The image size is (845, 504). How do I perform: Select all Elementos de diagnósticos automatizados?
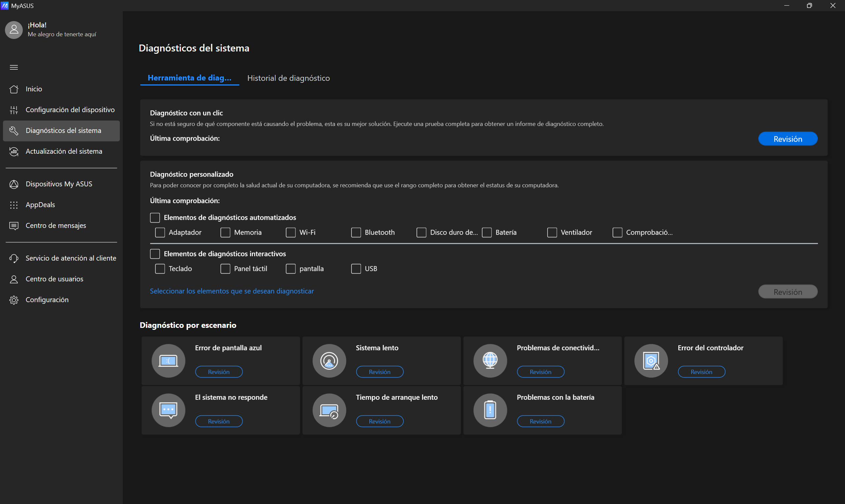click(x=155, y=218)
